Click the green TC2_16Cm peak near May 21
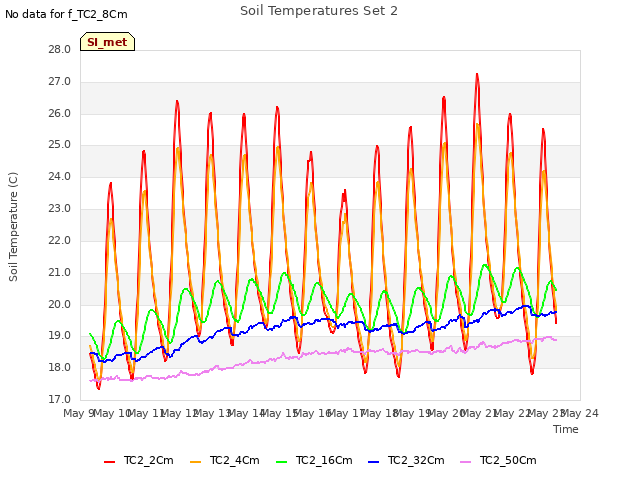The image size is (640, 480). [x=485, y=265]
